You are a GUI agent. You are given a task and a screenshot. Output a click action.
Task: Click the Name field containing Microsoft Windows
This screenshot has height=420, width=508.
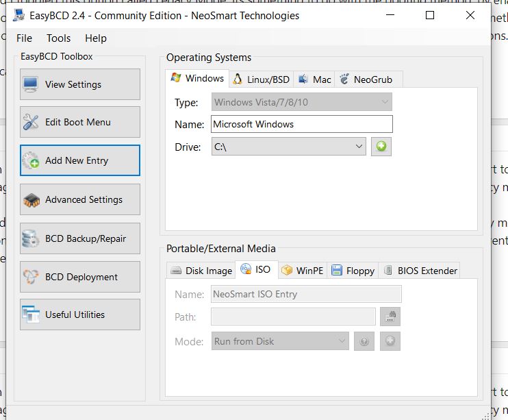tap(302, 124)
